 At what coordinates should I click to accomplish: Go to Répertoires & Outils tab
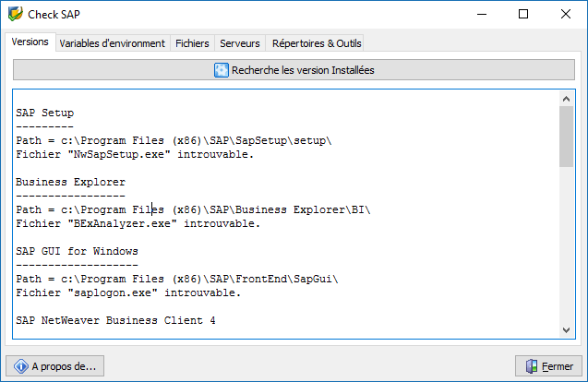[x=317, y=43]
